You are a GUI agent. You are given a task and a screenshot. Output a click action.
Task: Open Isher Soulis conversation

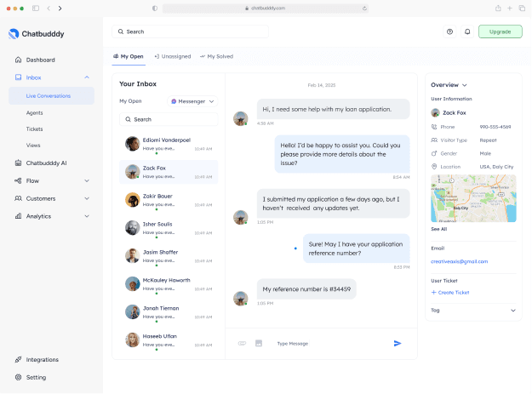click(169, 228)
